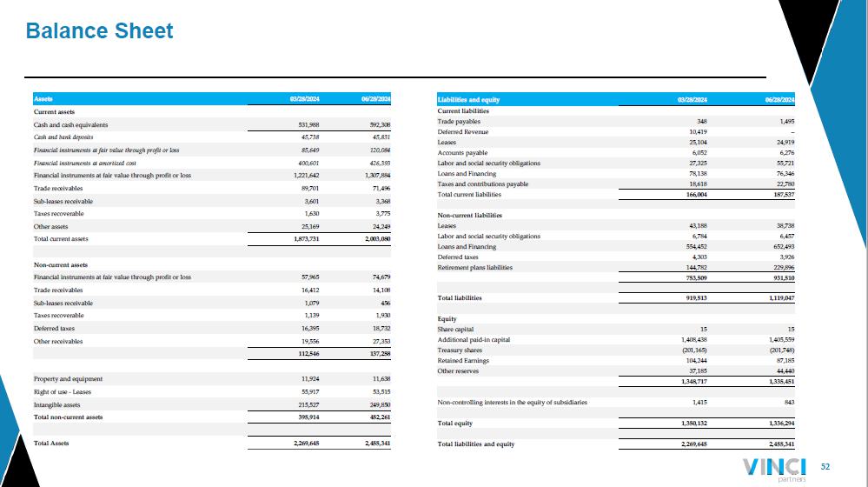Click the Balance Sheet title
Screen dimensions: 868x487
[x=100, y=31]
